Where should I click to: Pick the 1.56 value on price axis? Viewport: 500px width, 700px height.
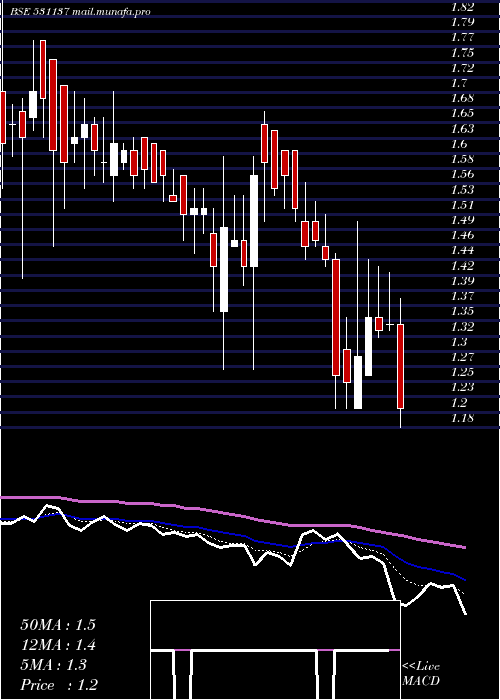click(462, 174)
